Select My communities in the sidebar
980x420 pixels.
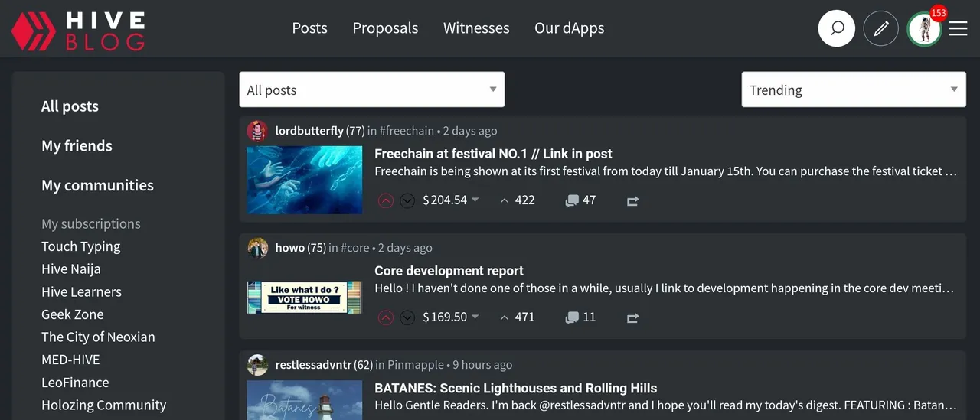tap(97, 186)
